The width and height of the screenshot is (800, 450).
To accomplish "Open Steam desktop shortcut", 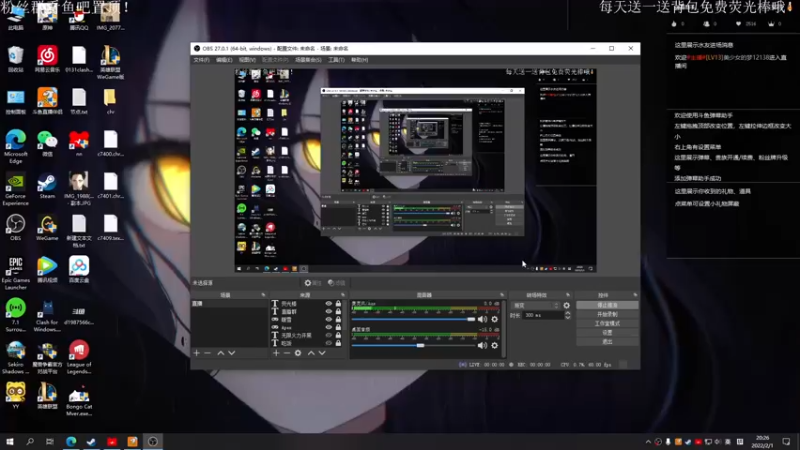I will (47, 186).
